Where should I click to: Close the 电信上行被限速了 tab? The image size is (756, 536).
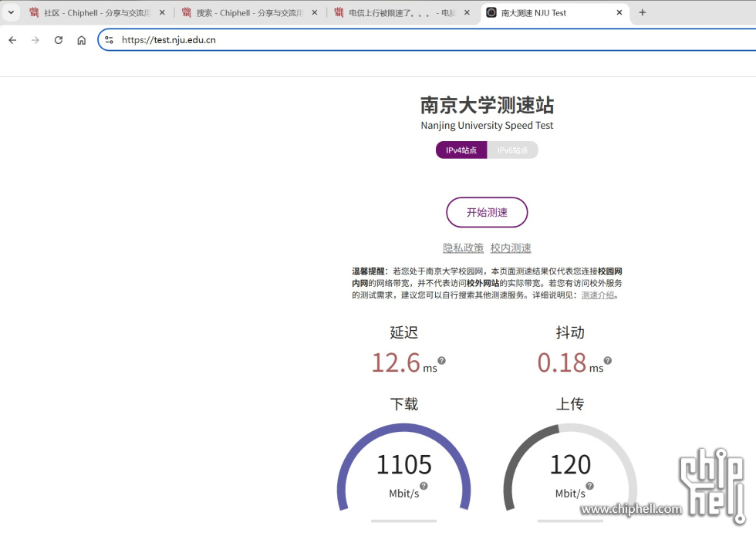tap(467, 12)
